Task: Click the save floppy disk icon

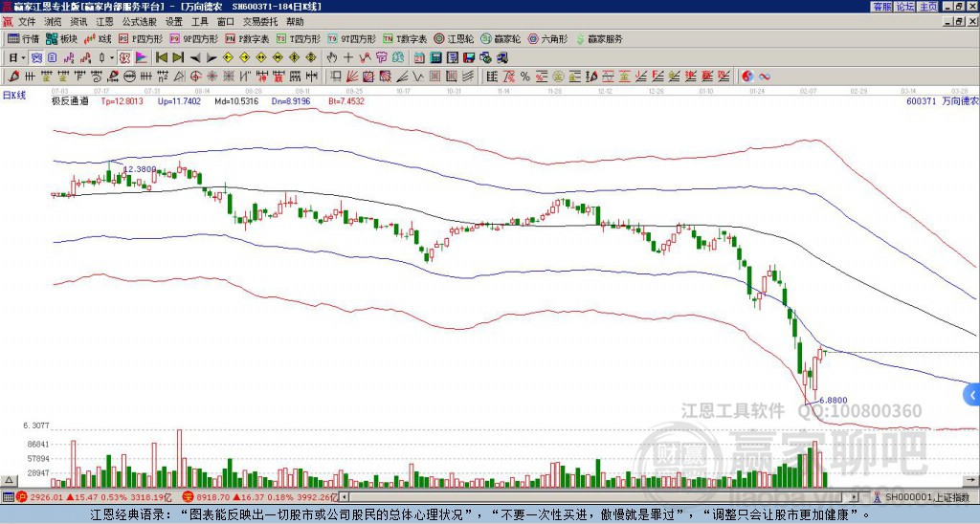Action: [469, 58]
